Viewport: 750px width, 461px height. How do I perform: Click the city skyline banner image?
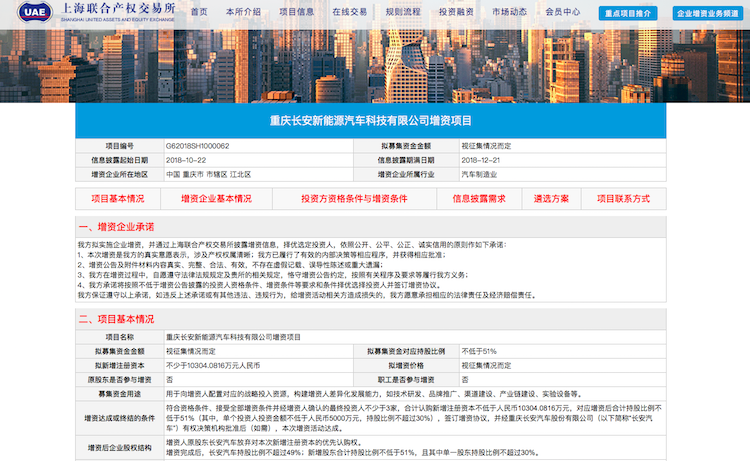[x=375, y=66]
